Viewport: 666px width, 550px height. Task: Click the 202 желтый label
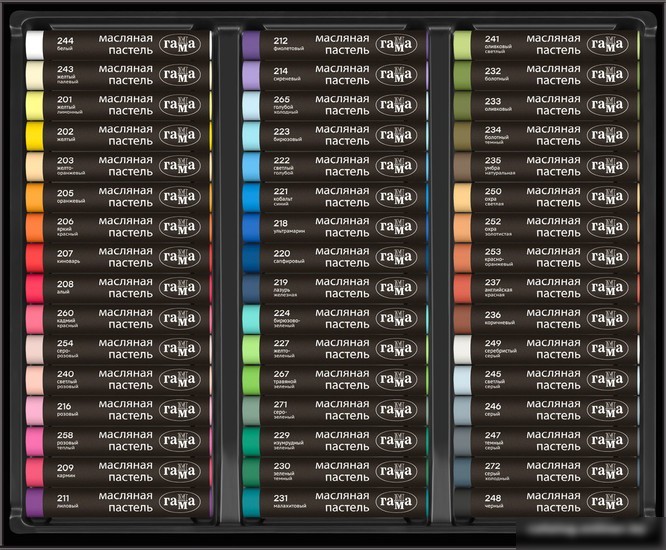[66, 134]
